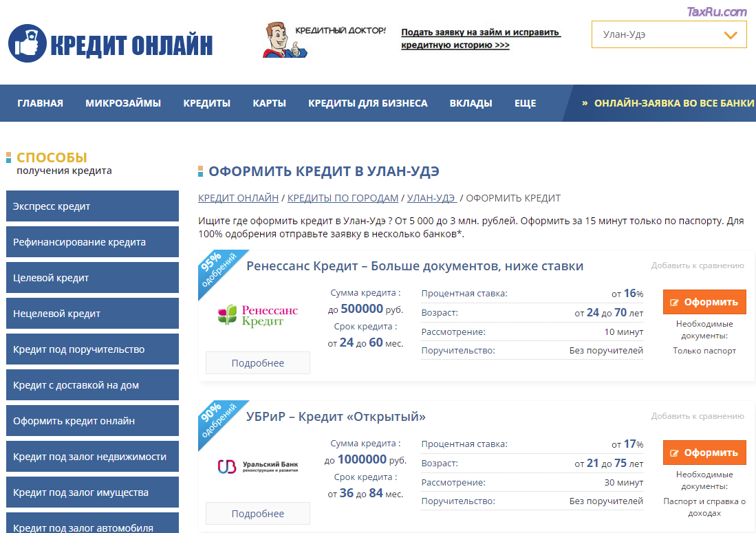
Task: Expand the ЕЩЕ navigation menu
Action: tap(525, 103)
